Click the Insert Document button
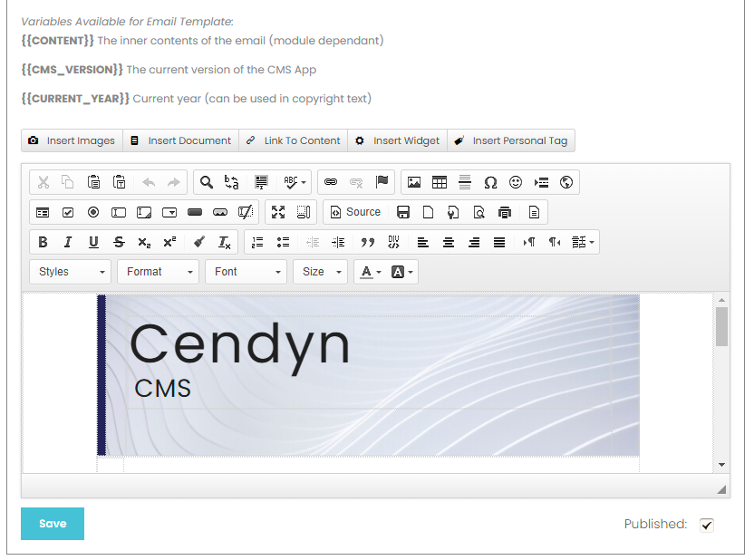The image size is (754, 560). pyautogui.click(x=181, y=140)
